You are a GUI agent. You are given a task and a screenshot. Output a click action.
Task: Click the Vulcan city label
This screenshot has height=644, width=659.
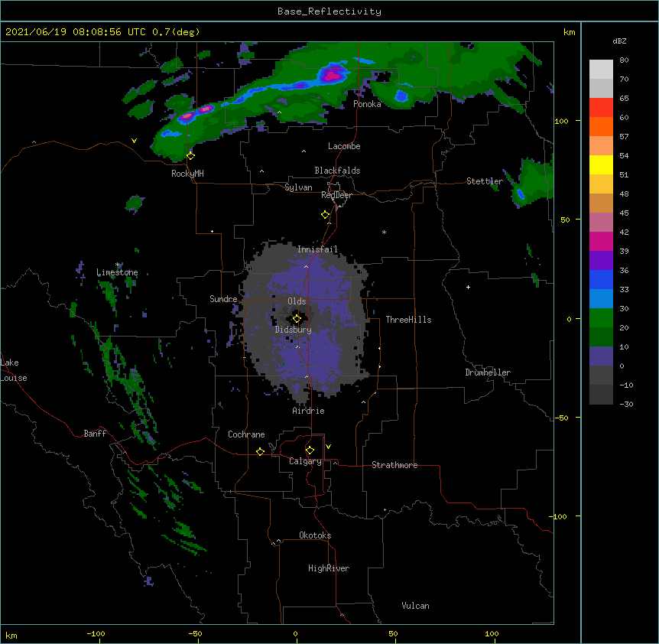coord(415,606)
